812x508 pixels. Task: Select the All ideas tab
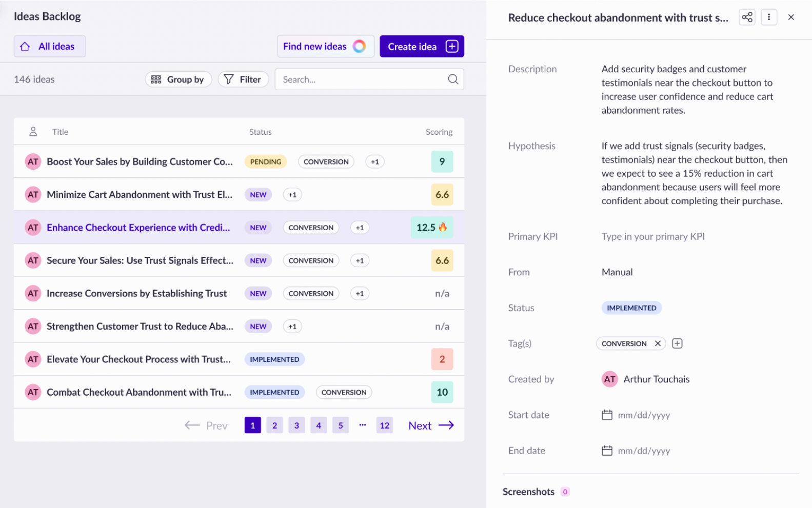50,47
